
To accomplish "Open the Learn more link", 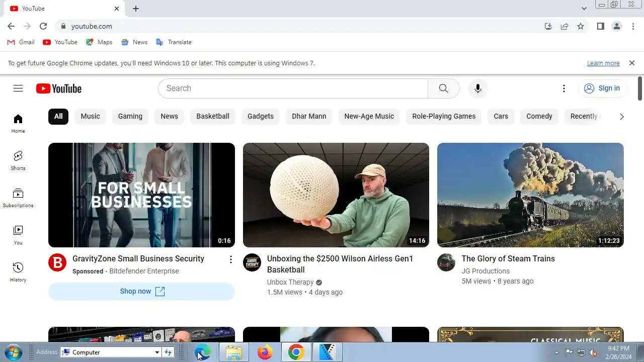I will [x=603, y=63].
